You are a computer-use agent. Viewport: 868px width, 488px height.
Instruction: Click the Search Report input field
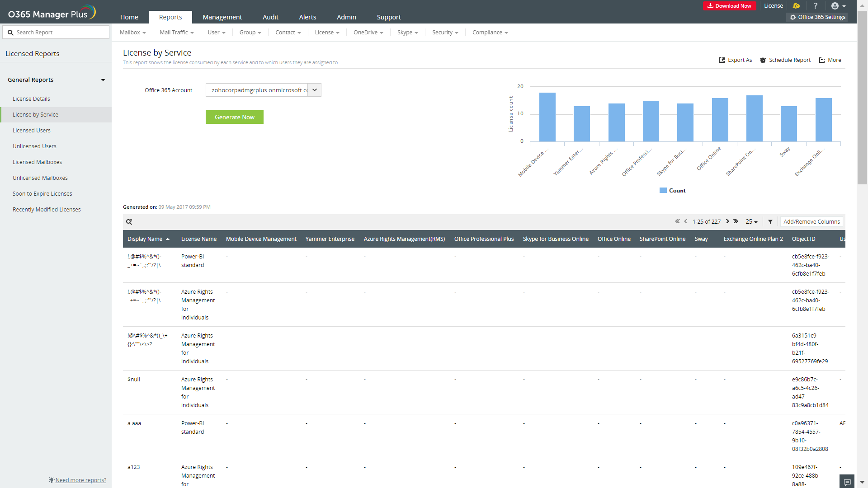[x=59, y=33]
